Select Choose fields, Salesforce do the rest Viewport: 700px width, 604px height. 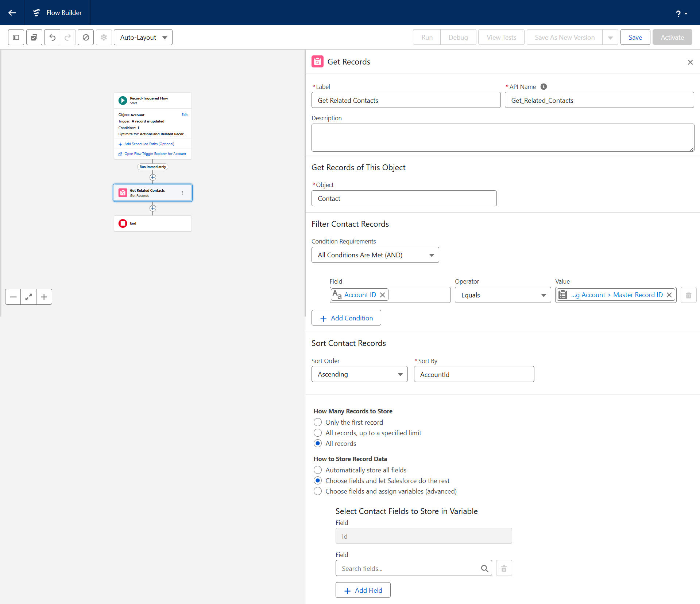(318, 480)
